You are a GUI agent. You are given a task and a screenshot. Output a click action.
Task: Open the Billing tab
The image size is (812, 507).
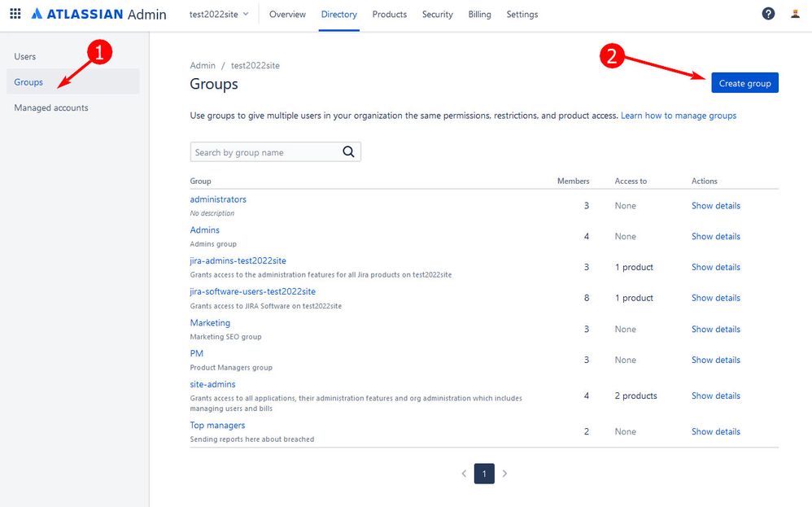[x=479, y=15]
